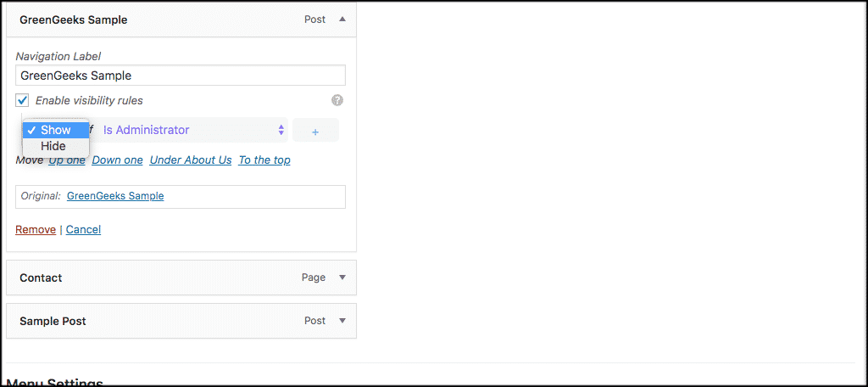Expand the Sample Post menu item

point(342,321)
